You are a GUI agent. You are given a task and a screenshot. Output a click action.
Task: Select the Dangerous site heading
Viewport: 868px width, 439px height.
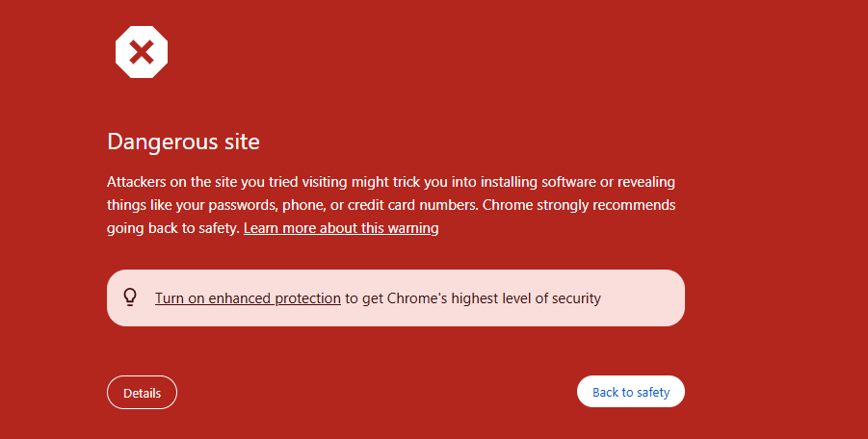183,142
